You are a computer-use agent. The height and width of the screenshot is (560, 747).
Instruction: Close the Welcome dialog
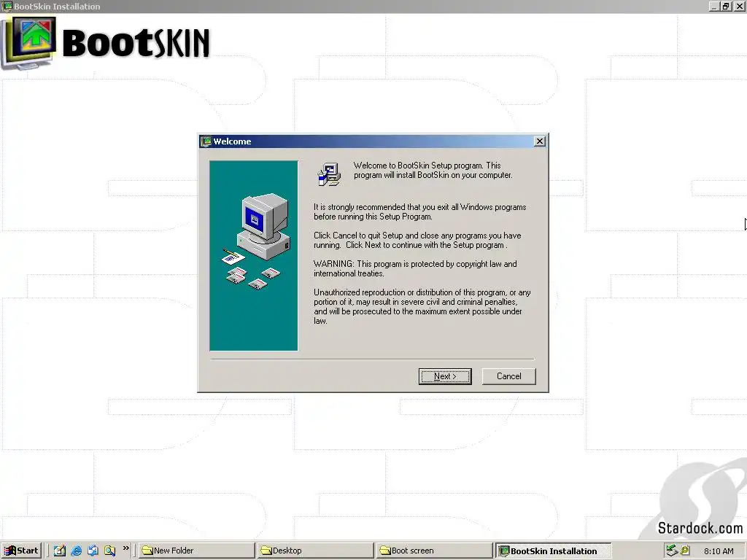[539, 141]
